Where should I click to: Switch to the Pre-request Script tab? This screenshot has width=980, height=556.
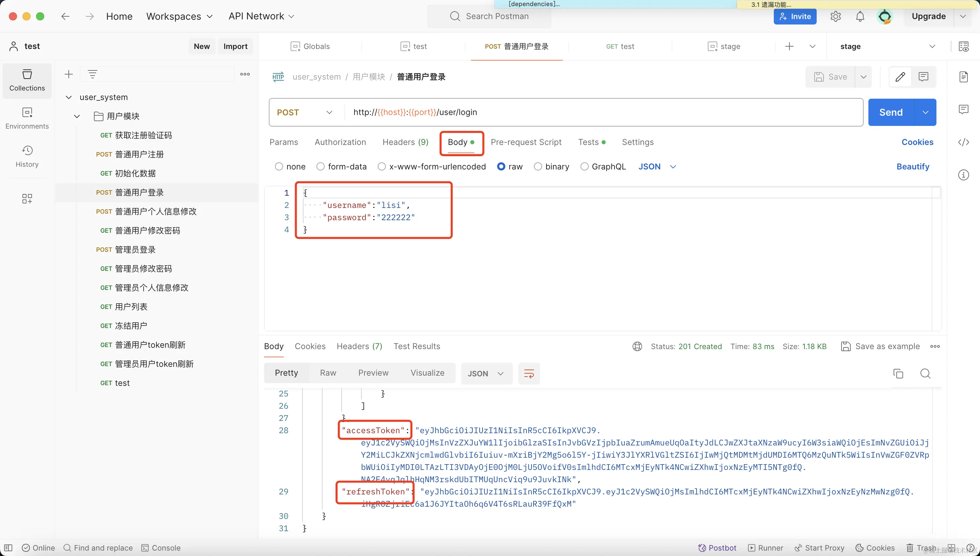point(526,142)
